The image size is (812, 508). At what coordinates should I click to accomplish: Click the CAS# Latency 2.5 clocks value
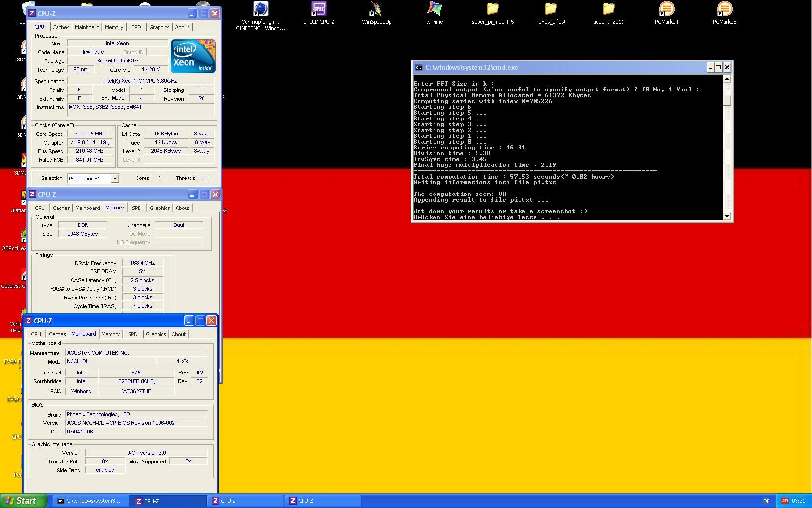(143, 281)
